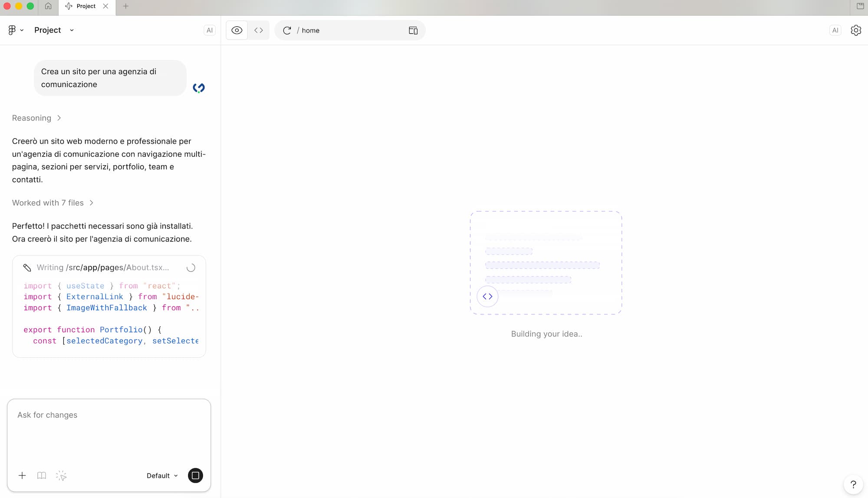Switch to code view toggle

point(259,30)
